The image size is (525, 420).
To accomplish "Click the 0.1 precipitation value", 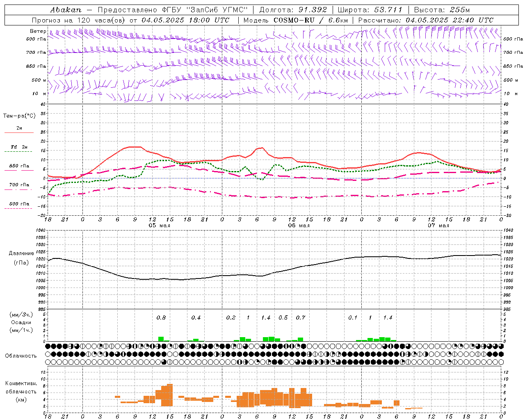I will tap(353, 317).
